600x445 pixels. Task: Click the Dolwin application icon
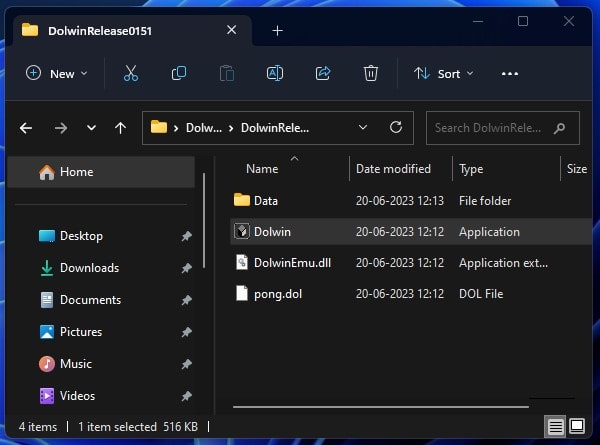[242, 231]
